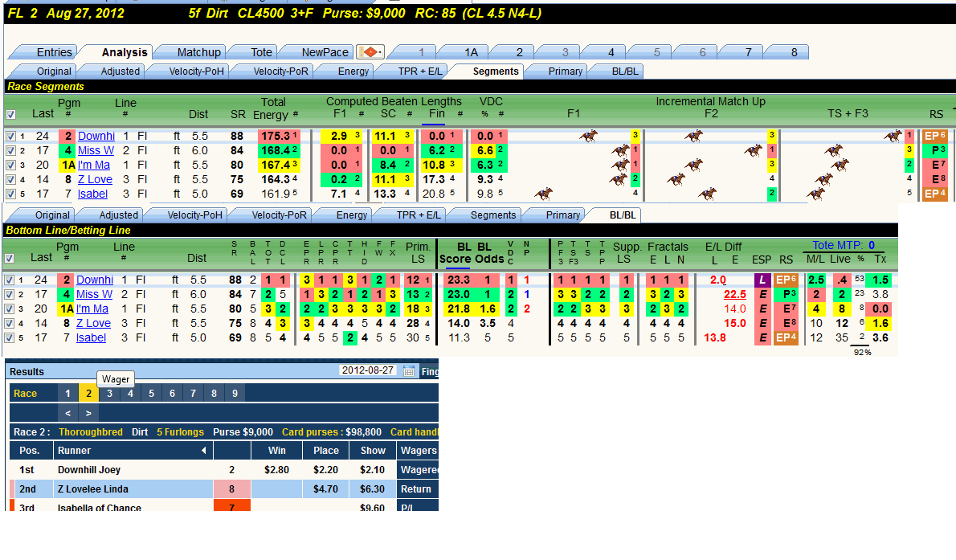The width and height of the screenshot is (956, 560).
Task: Click Downhi's horse marker in the F2 column
Action: [694, 136]
